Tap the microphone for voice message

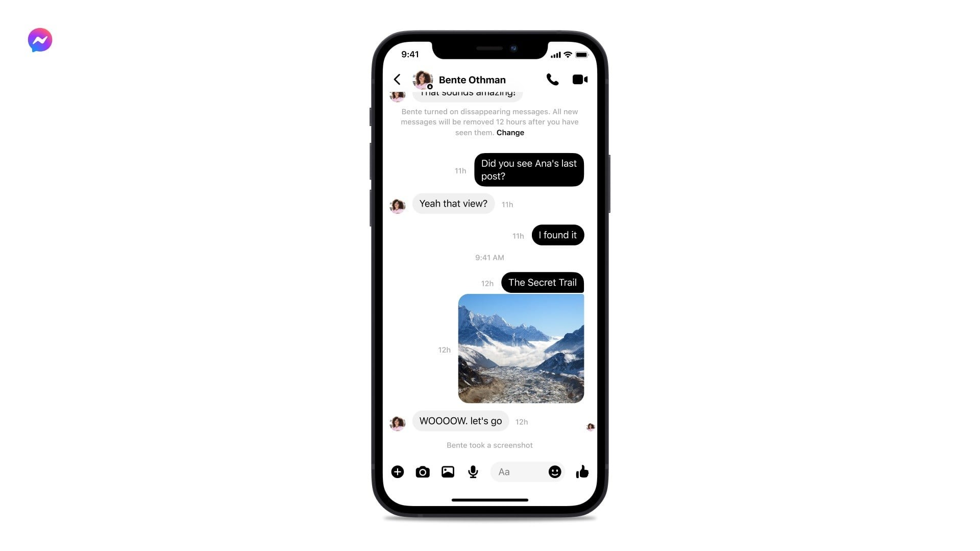tap(473, 471)
